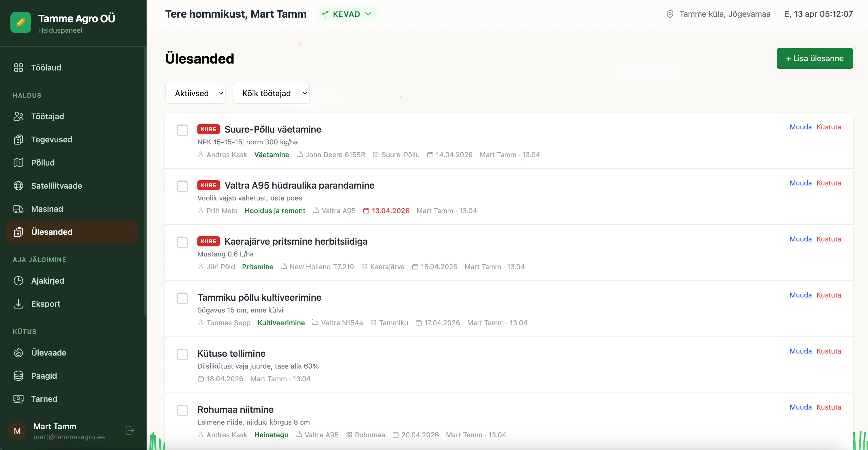868x450 pixels.
Task: Open the KEVAD season selector
Action: [x=347, y=14]
